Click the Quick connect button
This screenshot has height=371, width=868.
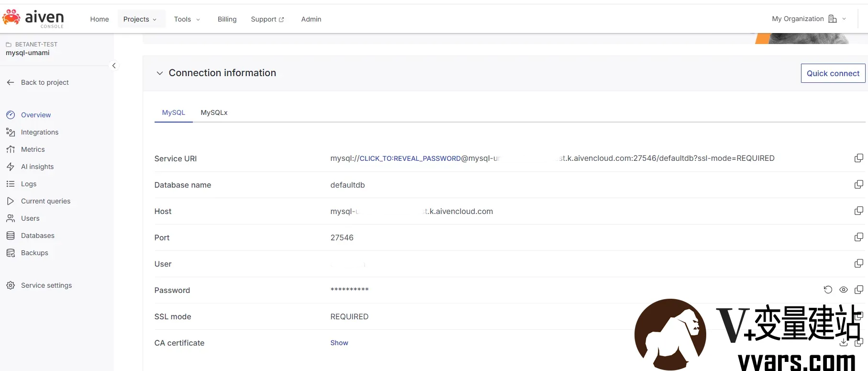833,73
